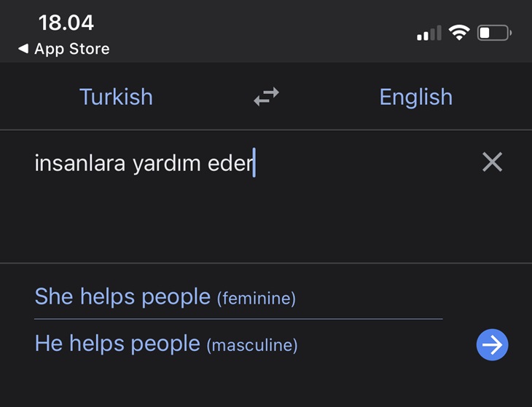532x407 pixels.
Task: Tap the 18.04 clock in status bar
Action: (x=66, y=23)
